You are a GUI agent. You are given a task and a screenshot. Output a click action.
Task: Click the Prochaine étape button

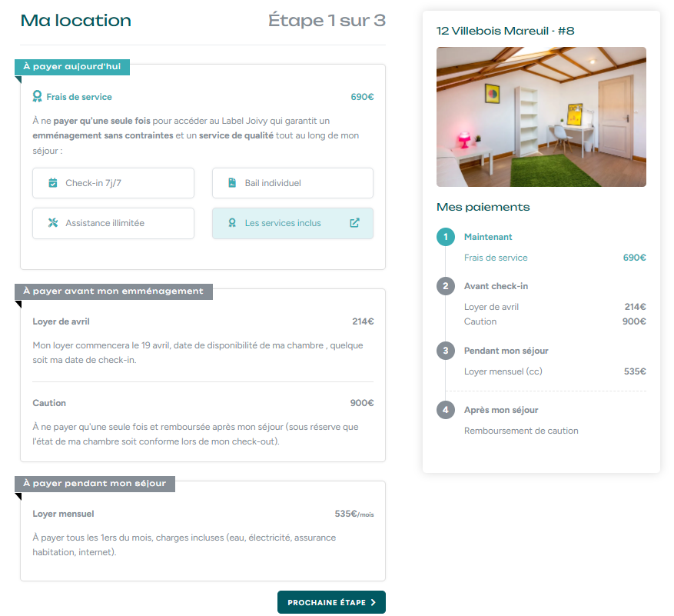(x=331, y=602)
